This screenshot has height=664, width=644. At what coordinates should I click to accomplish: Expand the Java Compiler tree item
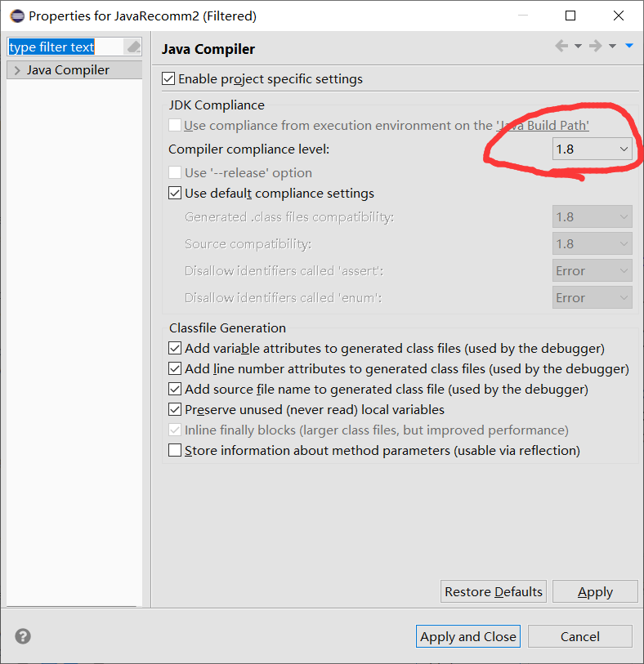(16, 69)
